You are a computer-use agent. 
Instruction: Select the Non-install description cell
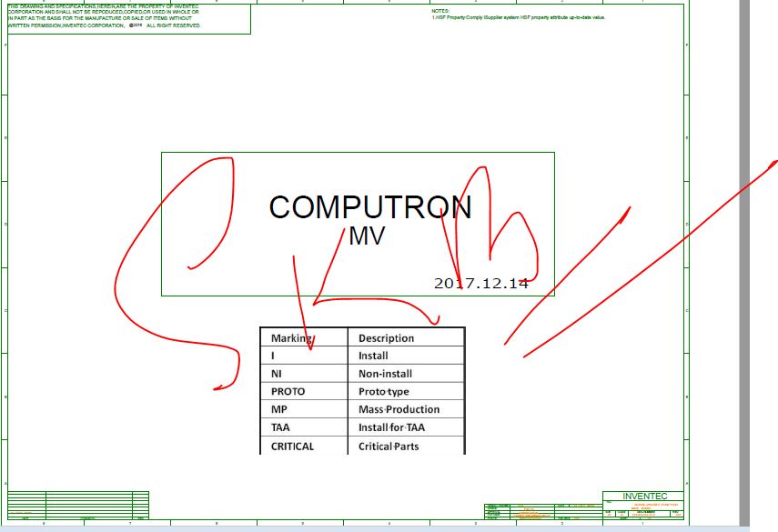[x=406, y=374]
